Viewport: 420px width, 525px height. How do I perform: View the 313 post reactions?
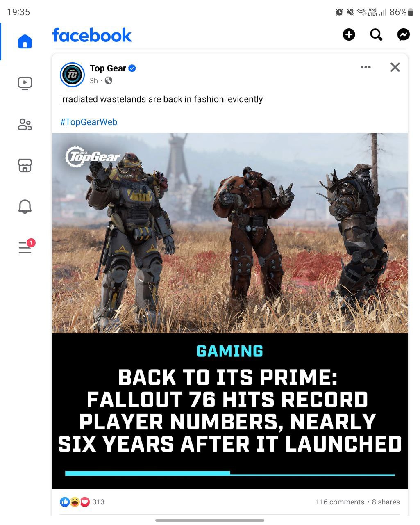tap(82, 502)
